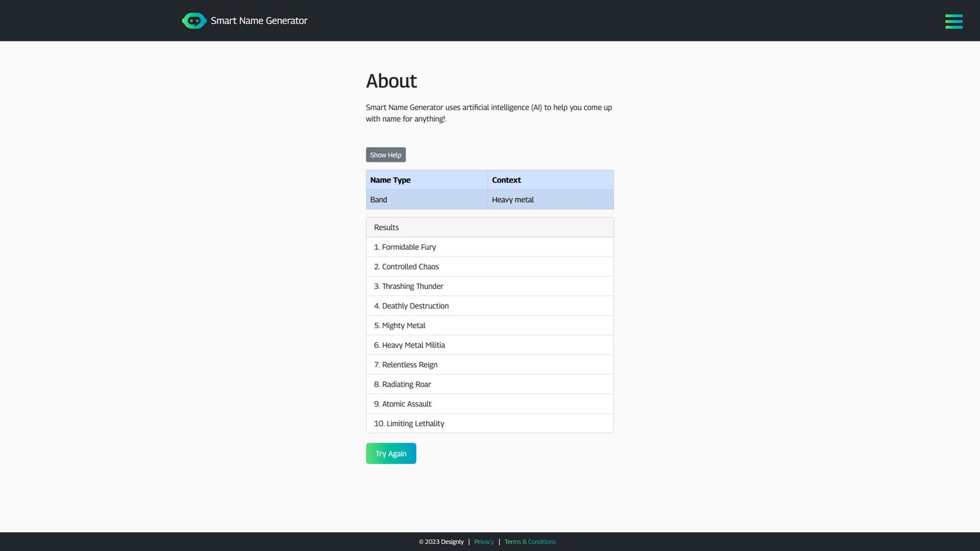Click the Smart Name Generator robot logo
This screenshot has width=980, height=551.
point(194,21)
